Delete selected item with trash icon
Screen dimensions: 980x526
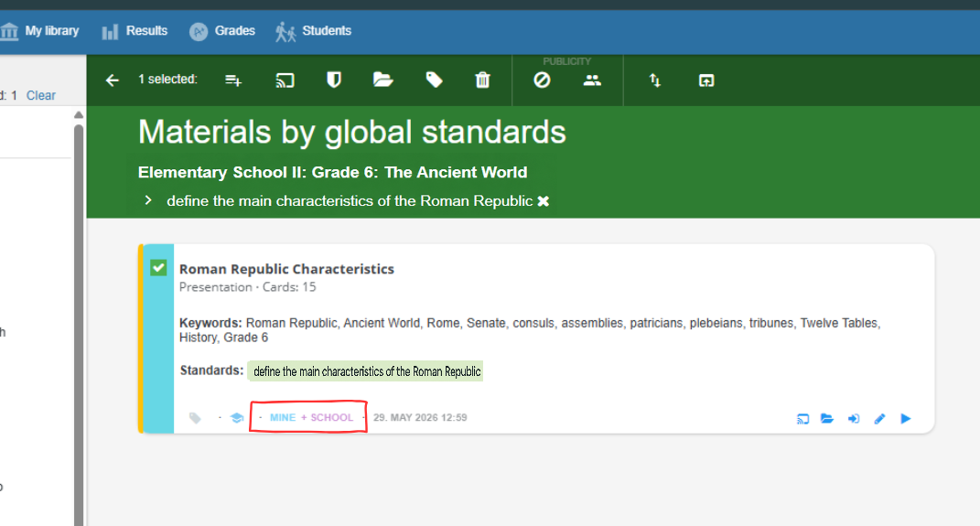tap(482, 80)
